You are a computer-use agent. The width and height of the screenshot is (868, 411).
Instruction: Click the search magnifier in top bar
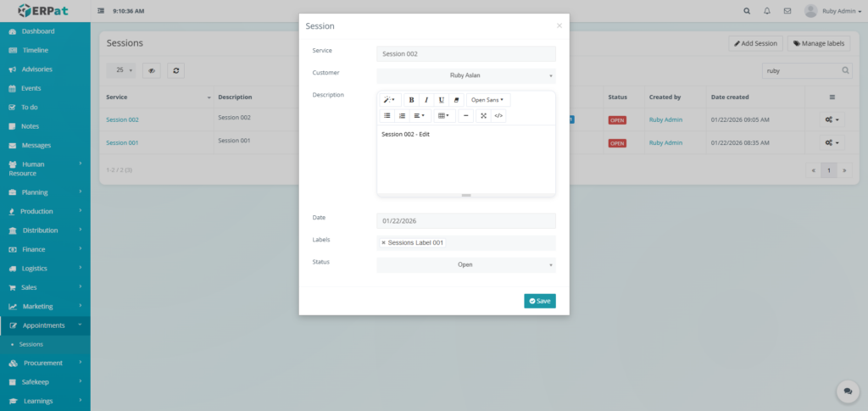coord(747,11)
